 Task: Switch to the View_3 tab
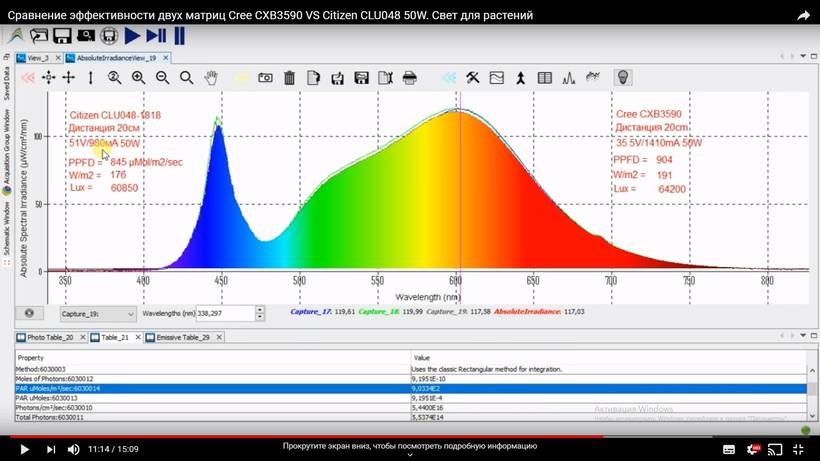tap(38, 58)
